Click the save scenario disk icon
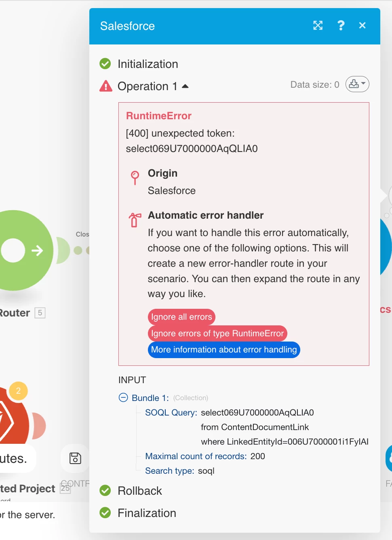Viewport: 392px width, 540px height. (x=75, y=458)
